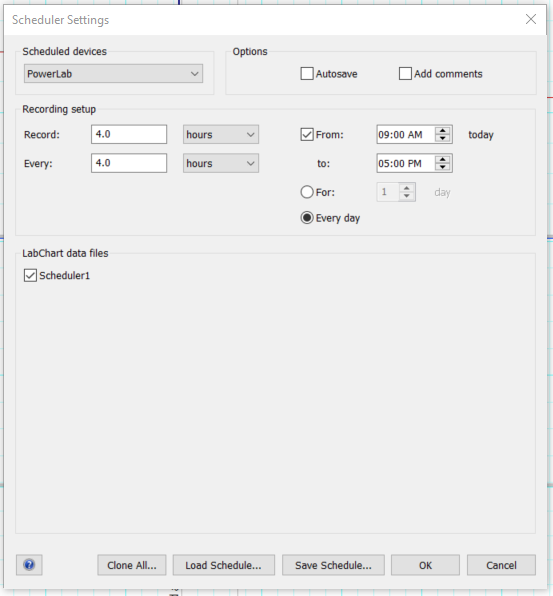Image resolution: width=553 pixels, height=596 pixels.
Task: Click the Recording setup group label
Action: 59,109
